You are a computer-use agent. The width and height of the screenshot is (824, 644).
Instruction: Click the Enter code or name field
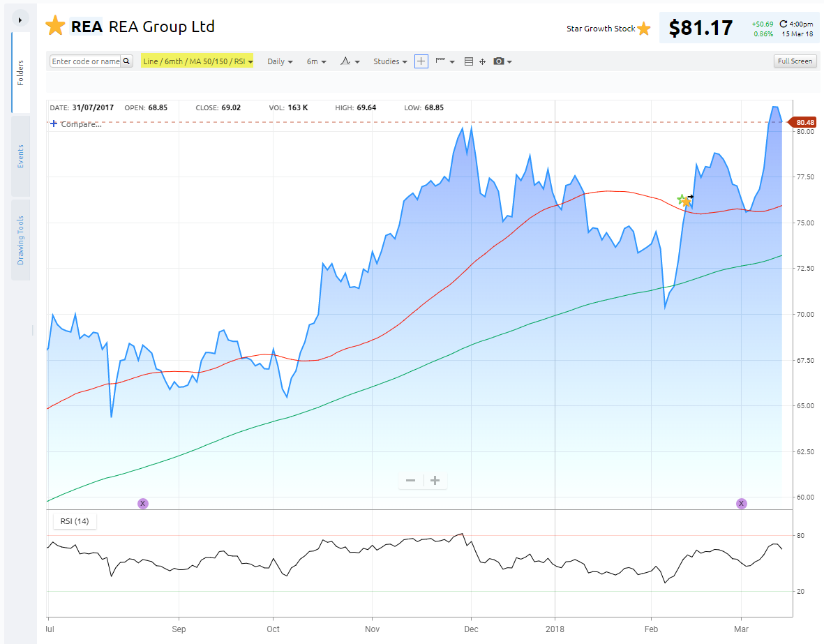click(x=86, y=61)
